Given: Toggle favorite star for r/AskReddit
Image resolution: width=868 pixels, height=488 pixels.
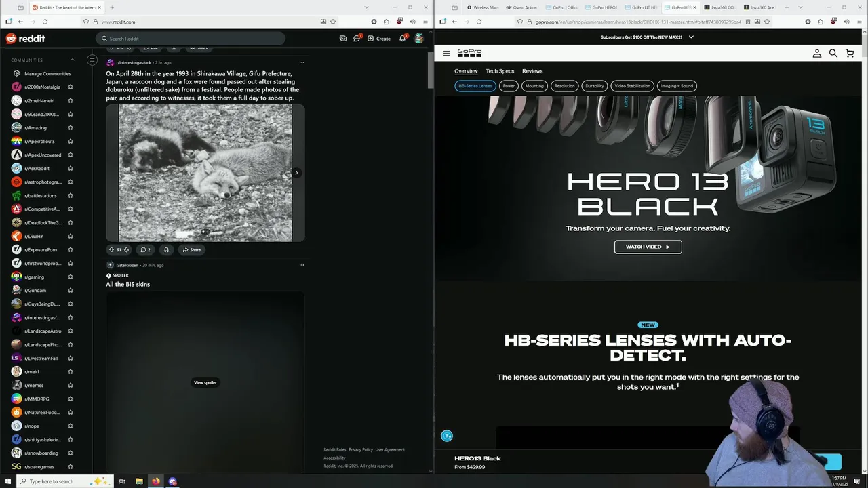Looking at the screenshot, I should [x=70, y=168].
